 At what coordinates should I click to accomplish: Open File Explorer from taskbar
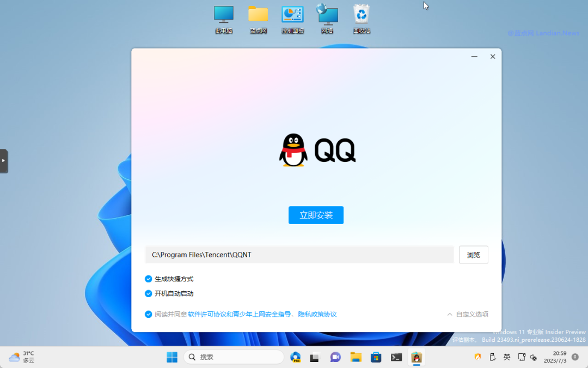pyautogui.click(x=356, y=357)
